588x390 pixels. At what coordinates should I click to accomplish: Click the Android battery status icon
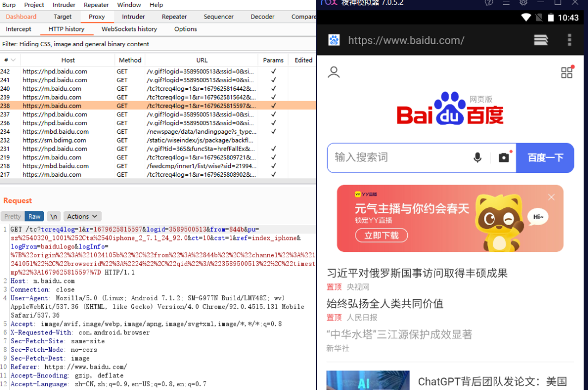pos(550,17)
